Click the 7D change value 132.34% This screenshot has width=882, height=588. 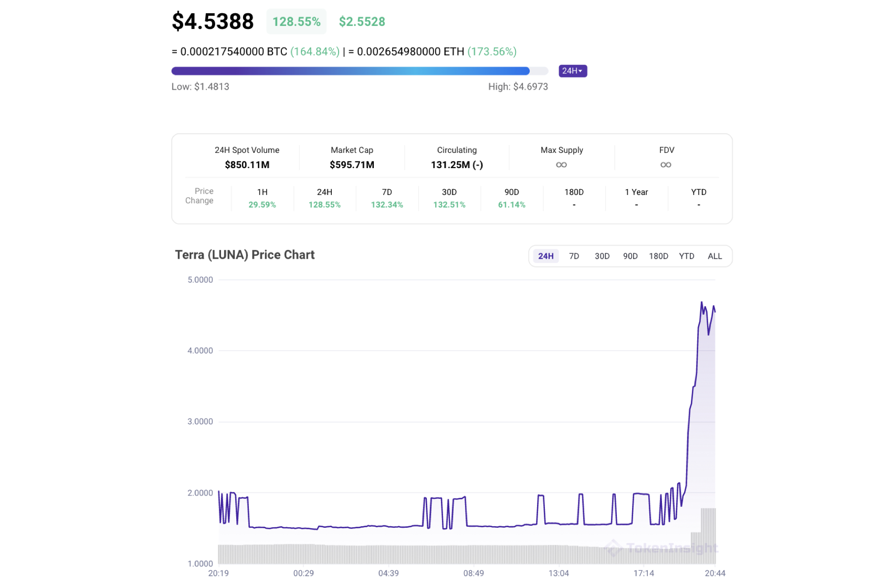[x=387, y=205]
